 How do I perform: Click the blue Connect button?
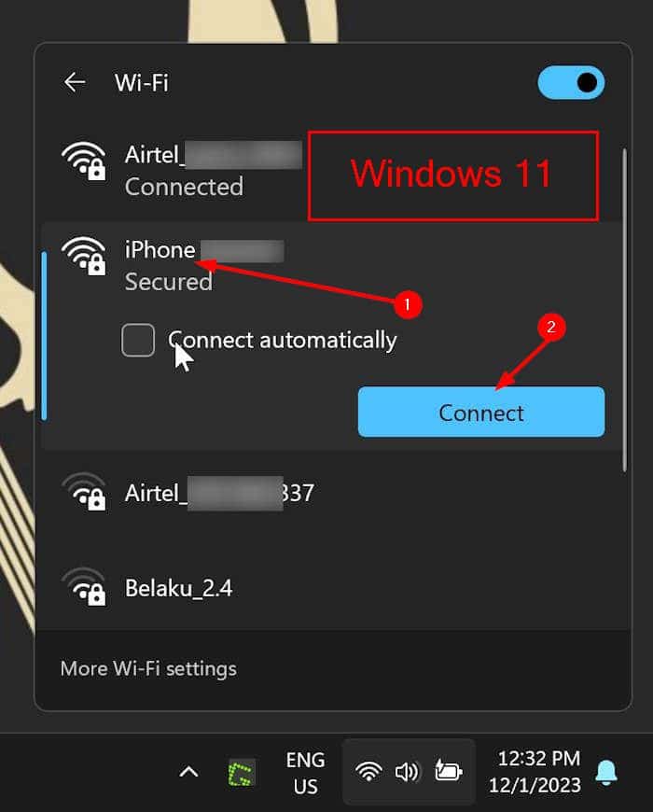pos(481,413)
